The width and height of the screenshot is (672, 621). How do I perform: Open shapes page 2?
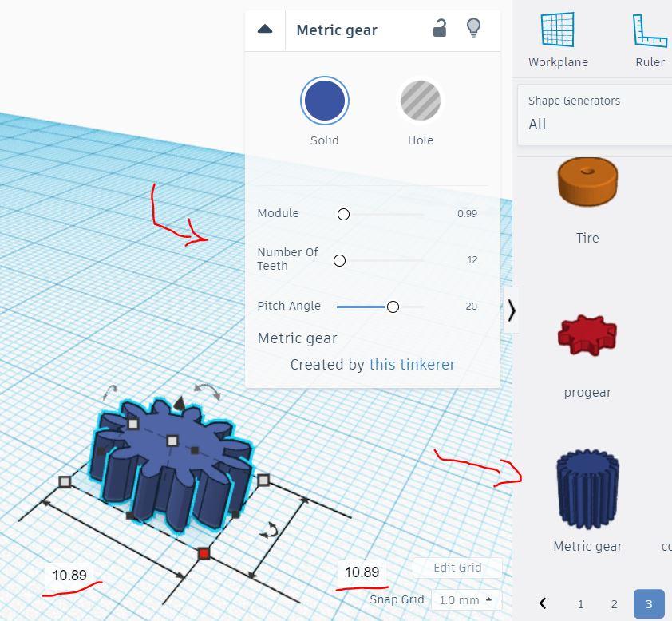click(615, 604)
